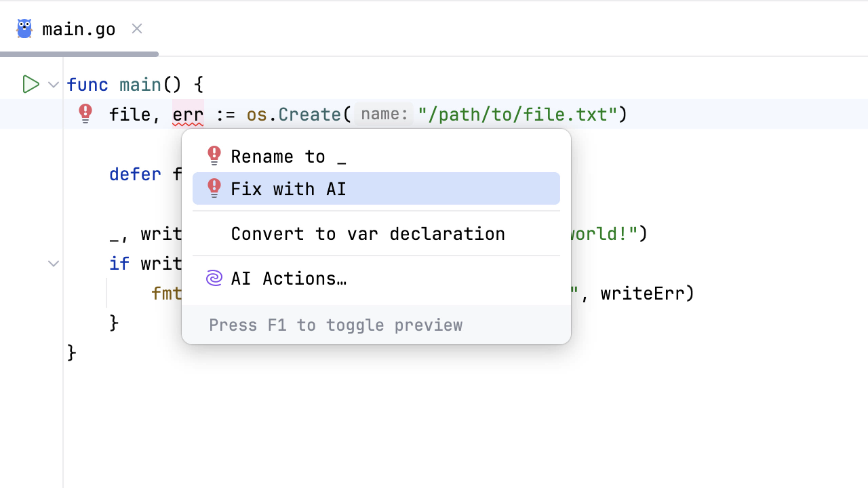Choose Convert to var declaration
The height and width of the screenshot is (488, 868).
click(x=368, y=234)
